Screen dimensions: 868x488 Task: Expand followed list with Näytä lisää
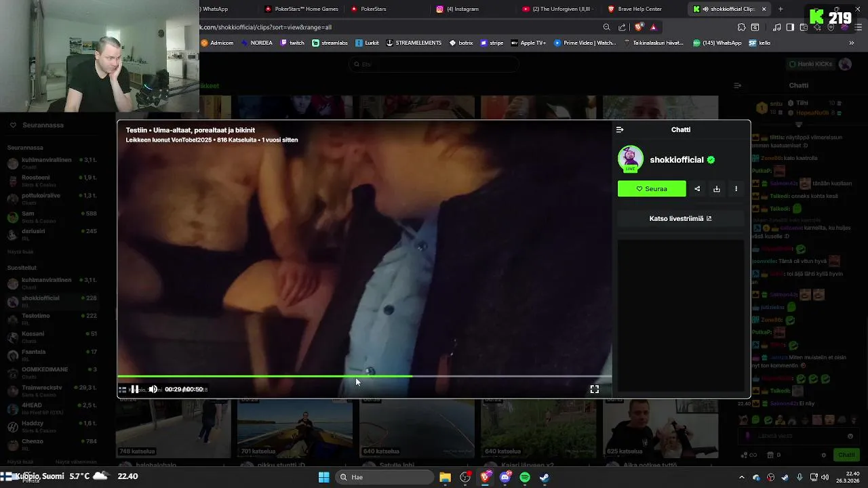(x=20, y=251)
